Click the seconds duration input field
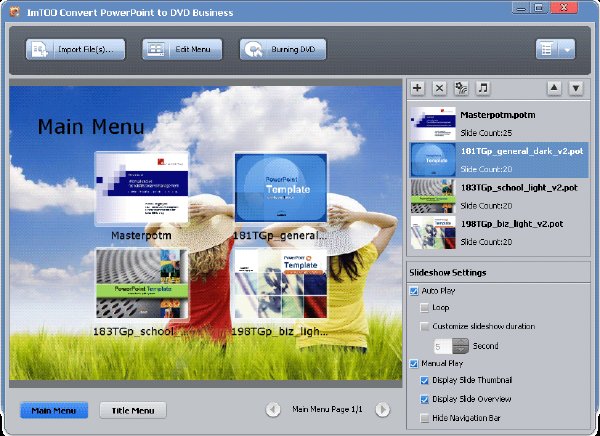This screenshot has width=600, height=436. (x=443, y=346)
